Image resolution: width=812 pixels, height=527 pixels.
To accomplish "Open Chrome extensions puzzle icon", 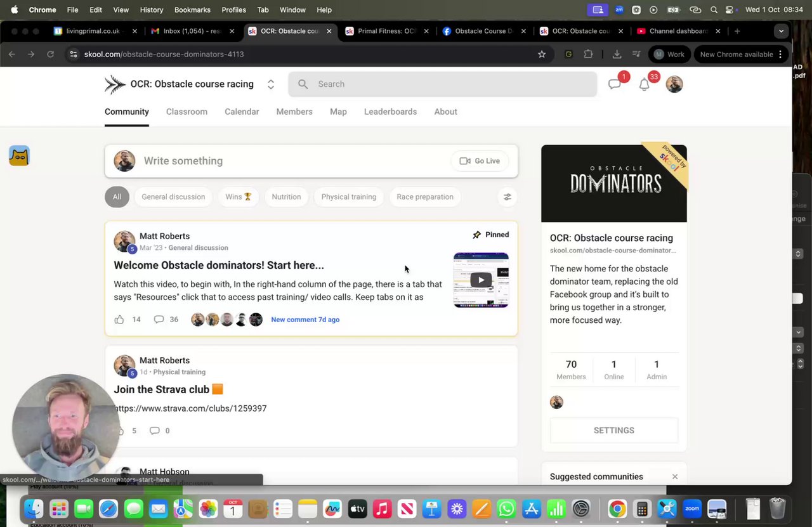I will (x=588, y=54).
